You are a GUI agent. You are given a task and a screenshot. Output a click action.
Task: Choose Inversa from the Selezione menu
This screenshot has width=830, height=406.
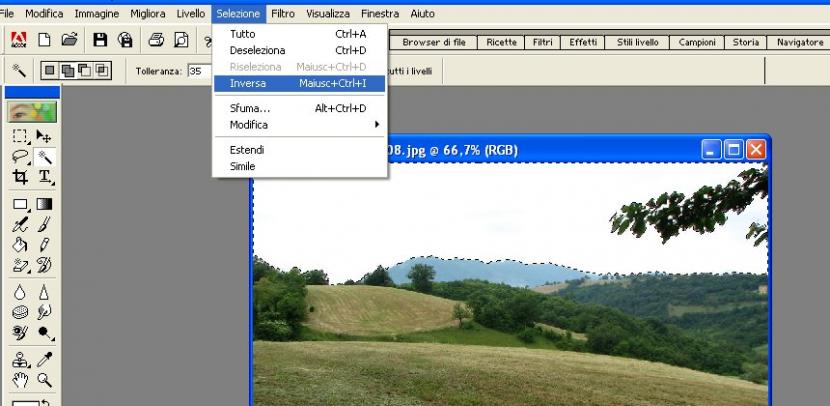click(299, 83)
